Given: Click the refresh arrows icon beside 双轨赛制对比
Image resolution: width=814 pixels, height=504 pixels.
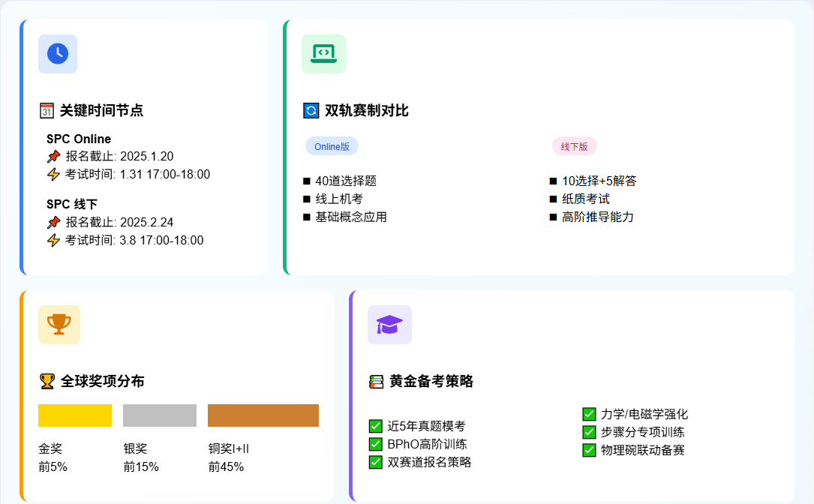Looking at the screenshot, I should tap(311, 110).
